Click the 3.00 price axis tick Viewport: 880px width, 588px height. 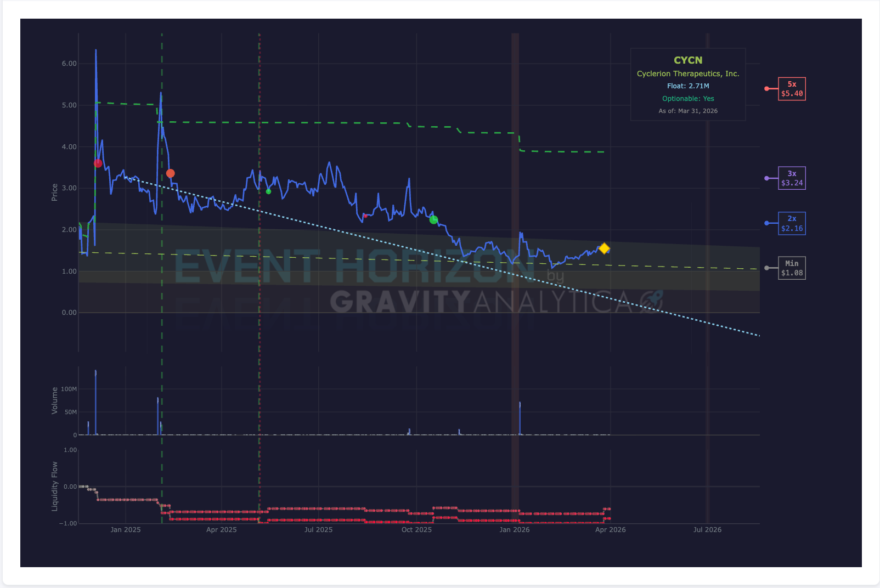click(69, 188)
